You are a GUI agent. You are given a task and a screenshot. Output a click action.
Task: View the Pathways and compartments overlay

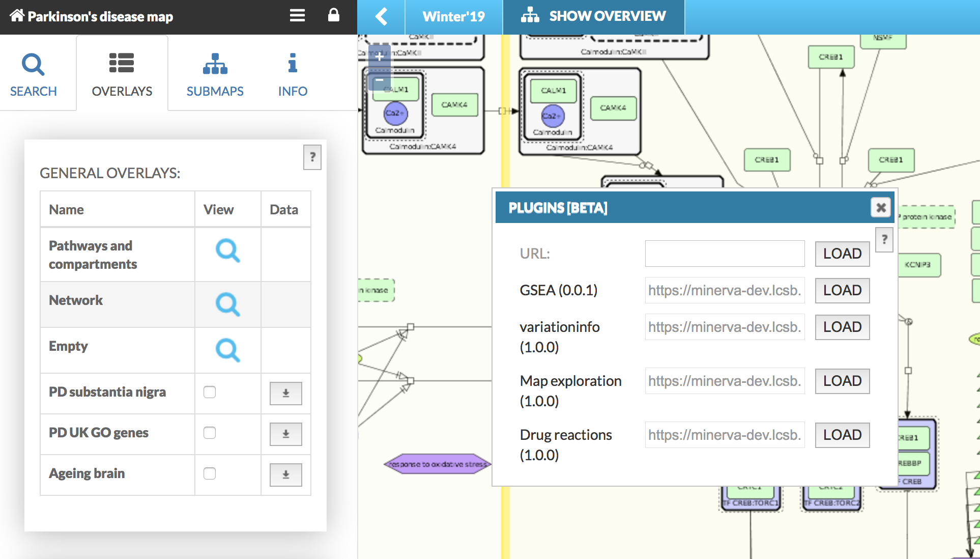(x=227, y=250)
